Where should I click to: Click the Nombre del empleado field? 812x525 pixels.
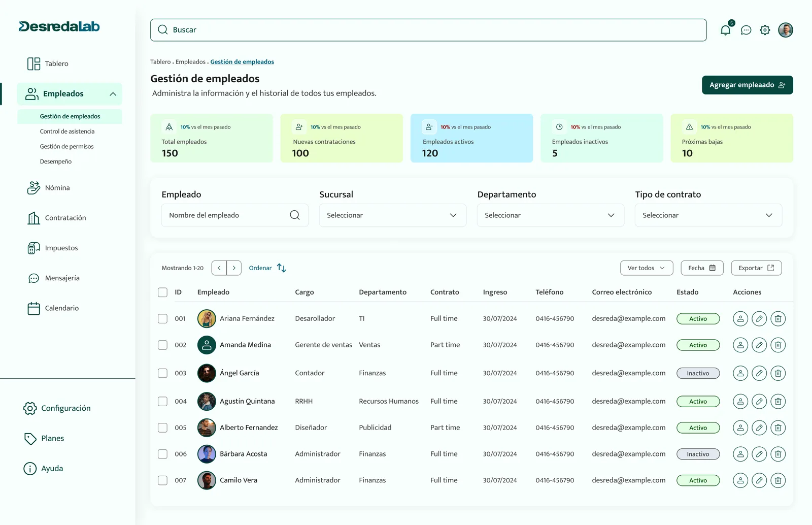pos(235,215)
